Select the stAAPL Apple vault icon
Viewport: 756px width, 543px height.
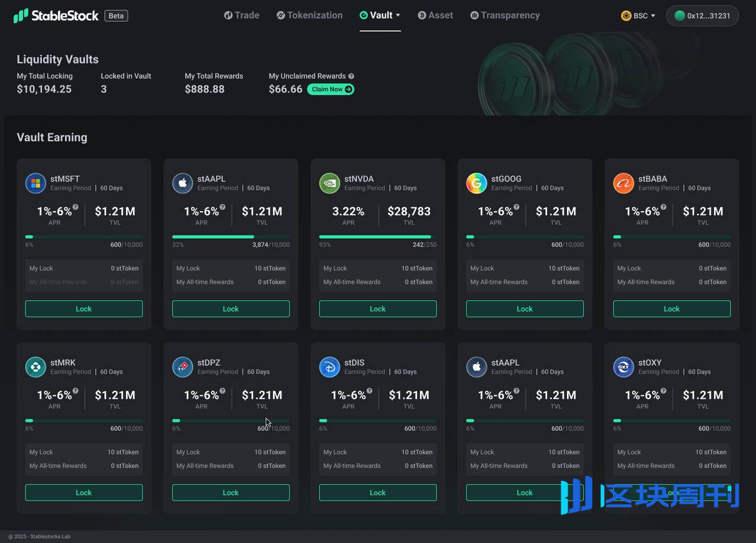183,183
